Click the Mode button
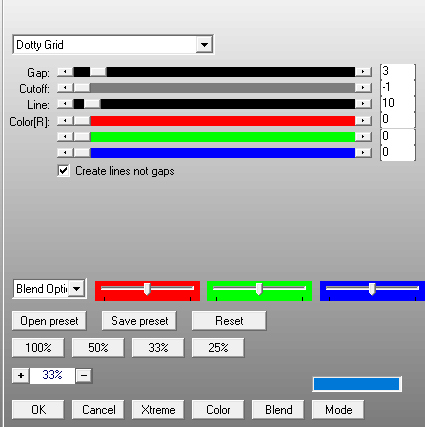425x427 pixels. pos(338,410)
